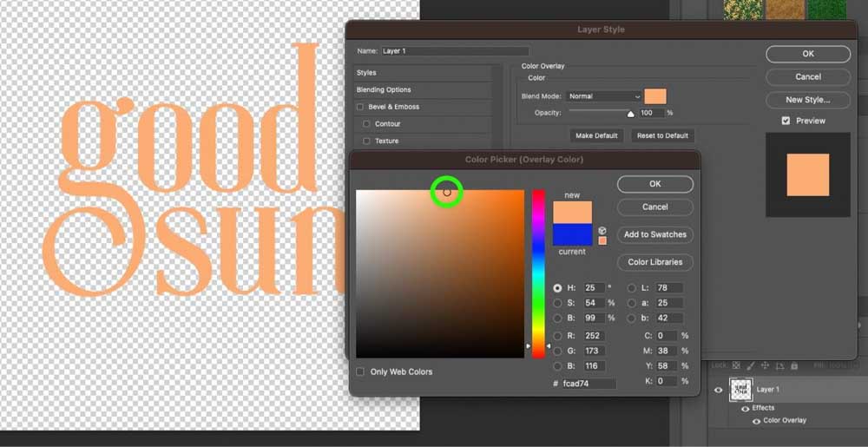Click the vertical hue spectrum slider

(x=539, y=274)
